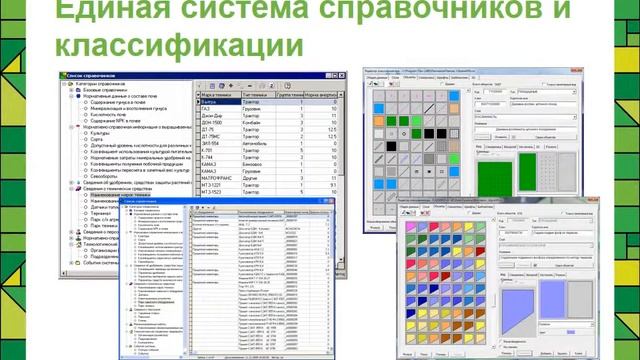Select the small circle symbol in the upper classifier grid
This screenshot has width=640, height=360.
click(x=404, y=133)
